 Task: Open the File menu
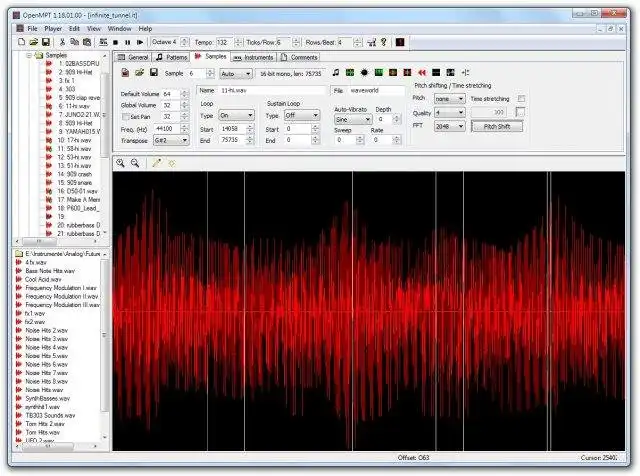(32, 29)
